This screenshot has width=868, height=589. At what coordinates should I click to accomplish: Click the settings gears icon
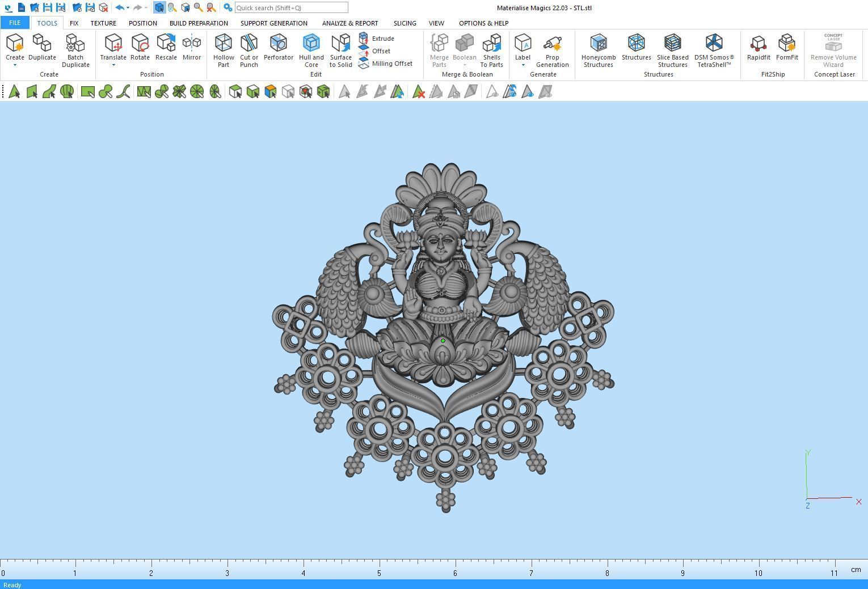pyautogui.click(x=227, y=7)
